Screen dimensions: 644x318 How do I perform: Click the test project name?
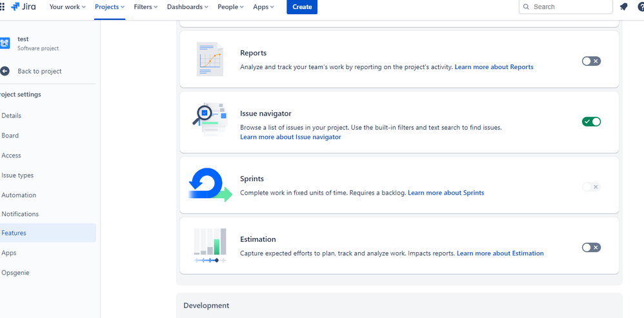(23, 39)
